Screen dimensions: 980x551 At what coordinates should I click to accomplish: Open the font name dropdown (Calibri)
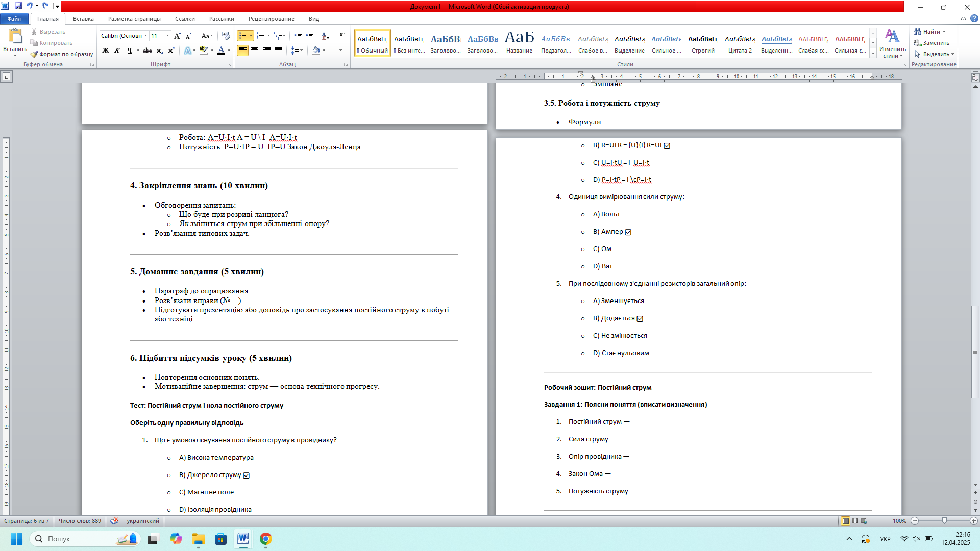pyautogui.click(x=146, y=36)
